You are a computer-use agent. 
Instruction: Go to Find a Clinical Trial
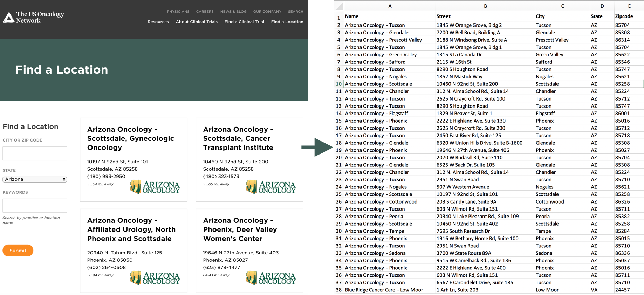coord(244,22)
